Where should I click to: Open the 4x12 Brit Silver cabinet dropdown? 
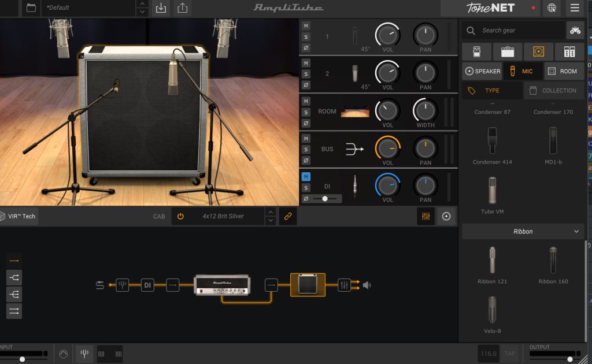point(223,216)
